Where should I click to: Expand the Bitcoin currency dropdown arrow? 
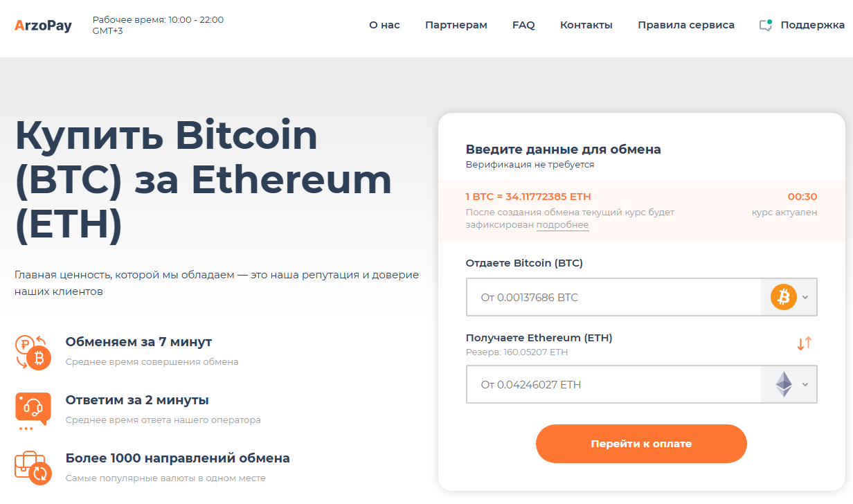(x=805, y=298)
